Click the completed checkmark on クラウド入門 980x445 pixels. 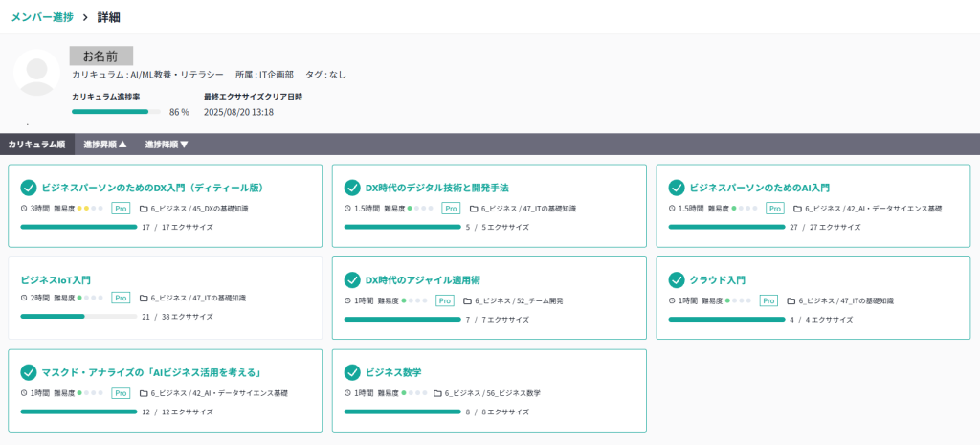pos(677,280)
